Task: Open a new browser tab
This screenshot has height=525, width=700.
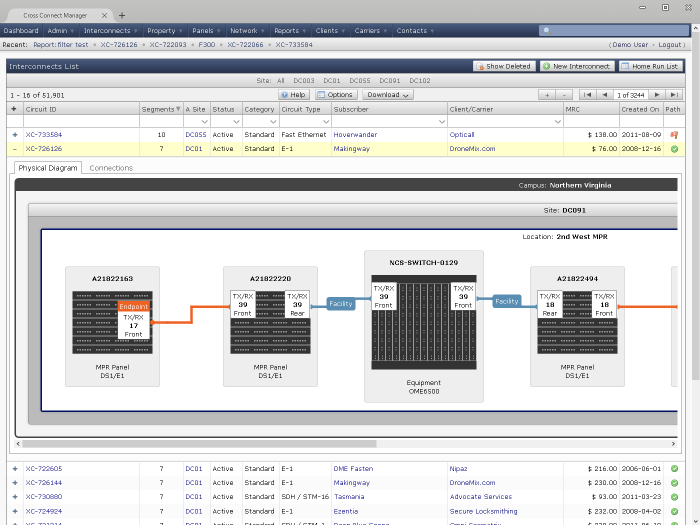Action: click(x=122, y=15)
